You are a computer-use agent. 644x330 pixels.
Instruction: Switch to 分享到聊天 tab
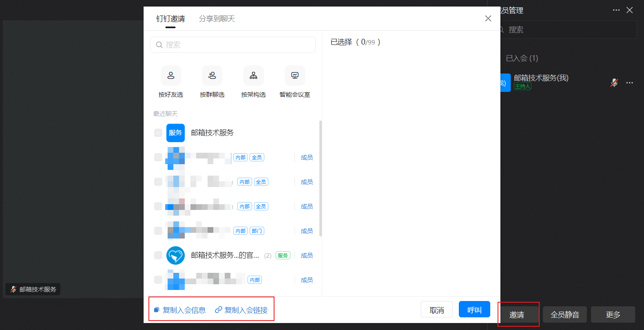[x=217, y=19]
